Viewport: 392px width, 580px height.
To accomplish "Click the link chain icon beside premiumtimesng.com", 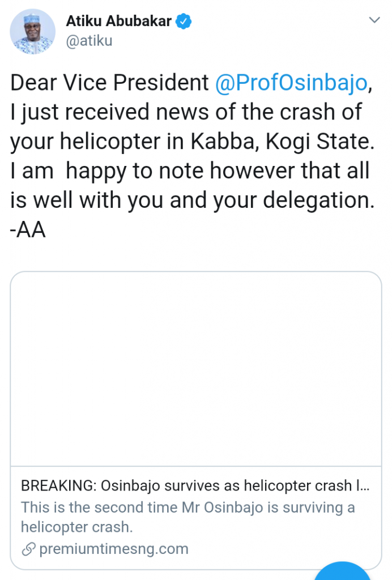I will [x=28, y=549].
